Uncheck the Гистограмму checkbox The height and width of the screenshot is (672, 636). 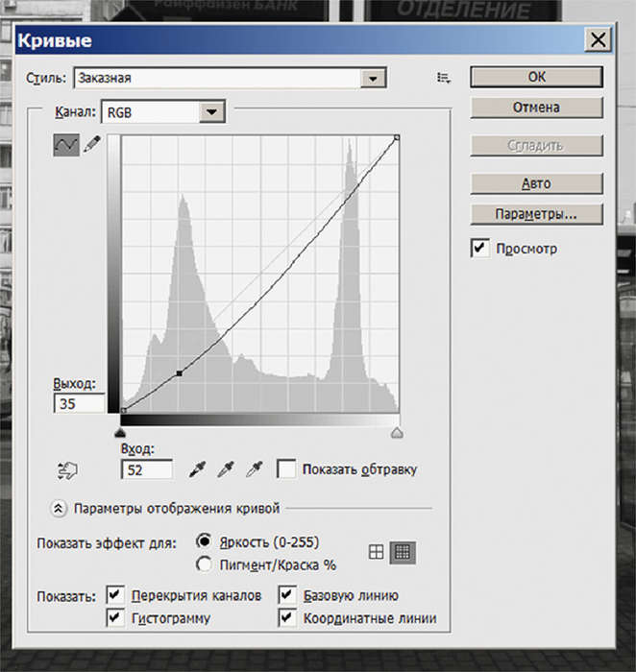tap(115, 618)
